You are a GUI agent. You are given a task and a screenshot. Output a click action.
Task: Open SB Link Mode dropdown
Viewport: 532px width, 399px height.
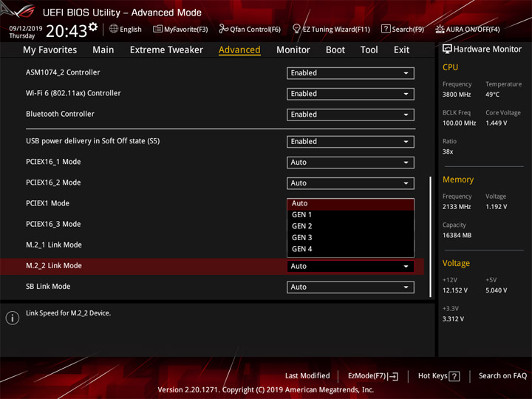pyautogui.click(x=350, y=287)
